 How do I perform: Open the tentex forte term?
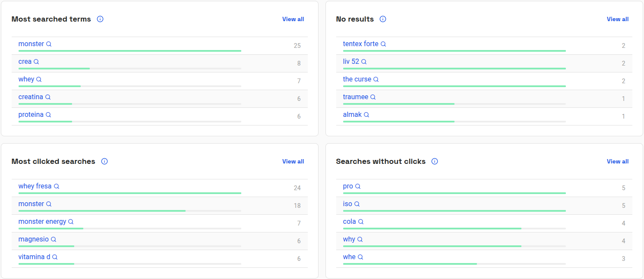click(361, 44)
